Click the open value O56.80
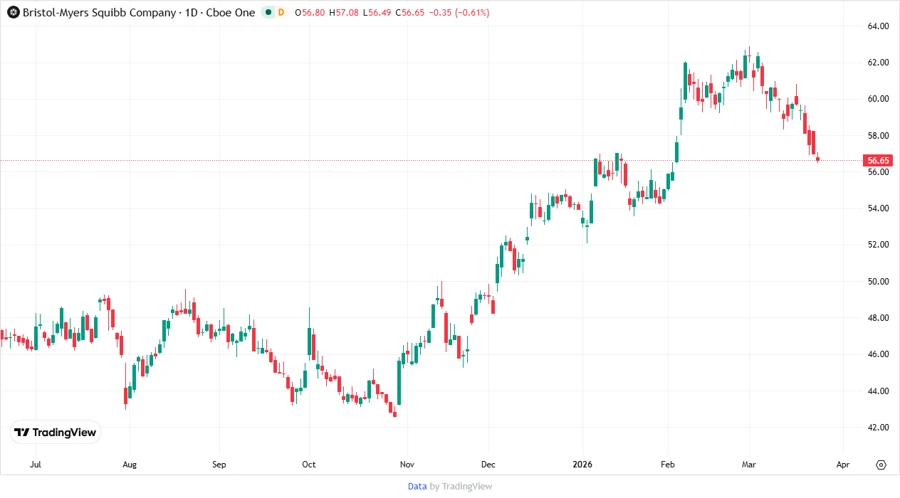This screenshot has height=498, width=900. pos(309,13)
